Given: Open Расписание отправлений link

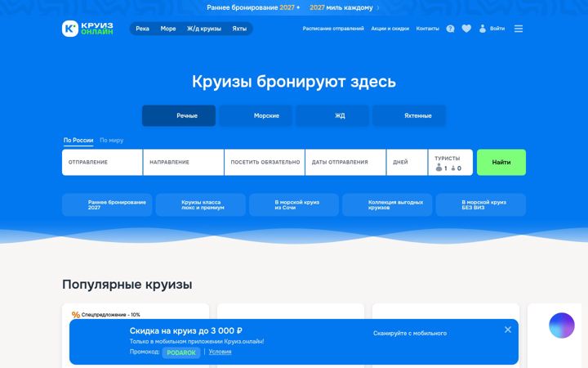Looking at the screenshot, I should point(333,29).
